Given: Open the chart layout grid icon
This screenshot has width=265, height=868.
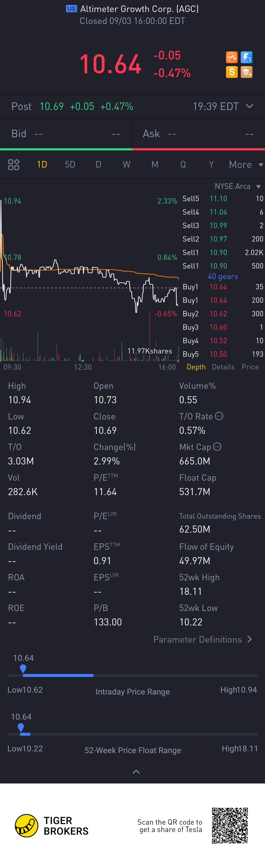Looking at the screenshot, I should 13,164.
